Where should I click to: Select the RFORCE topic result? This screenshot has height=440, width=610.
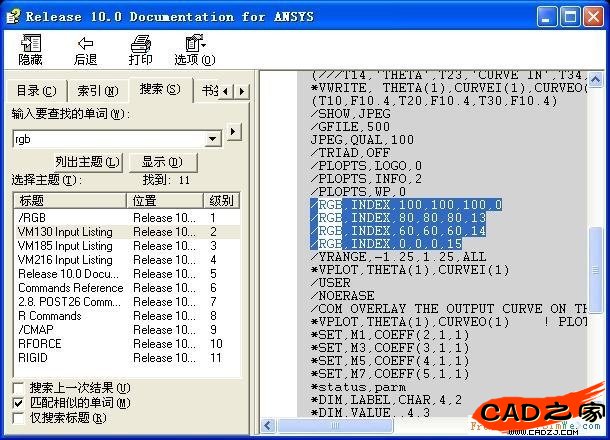tap(127, 344)
